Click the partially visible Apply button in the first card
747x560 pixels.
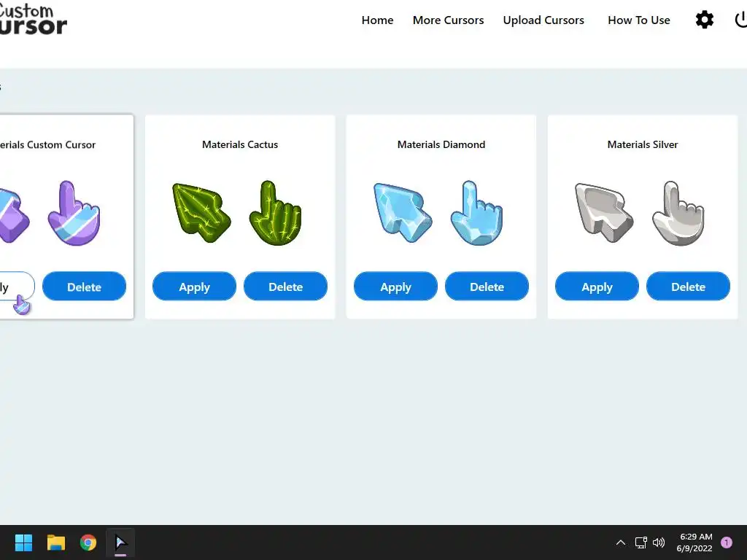pos(17,286)
